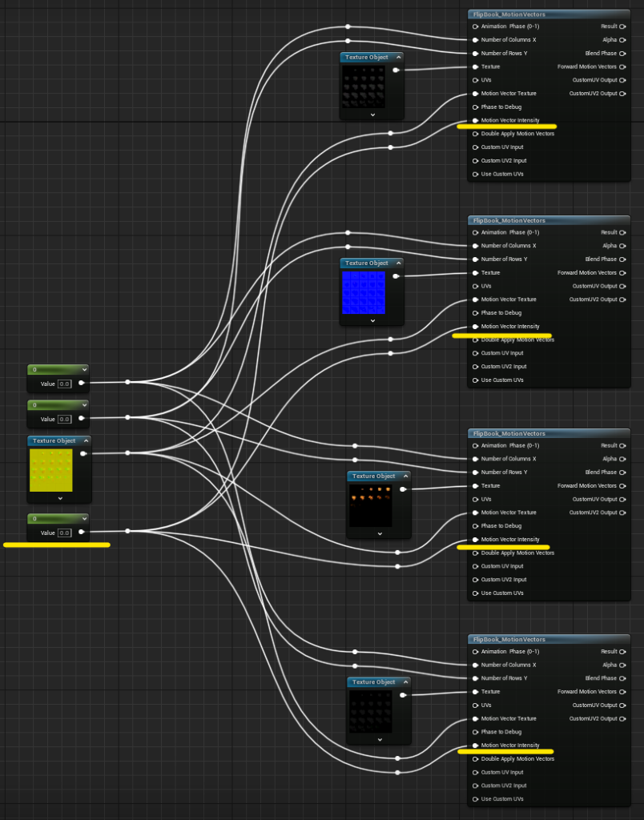Expand the chevron below the orange flame texture preview
Image resolution: width=644 pixels, height=820 pixels.
click(380, 533)
